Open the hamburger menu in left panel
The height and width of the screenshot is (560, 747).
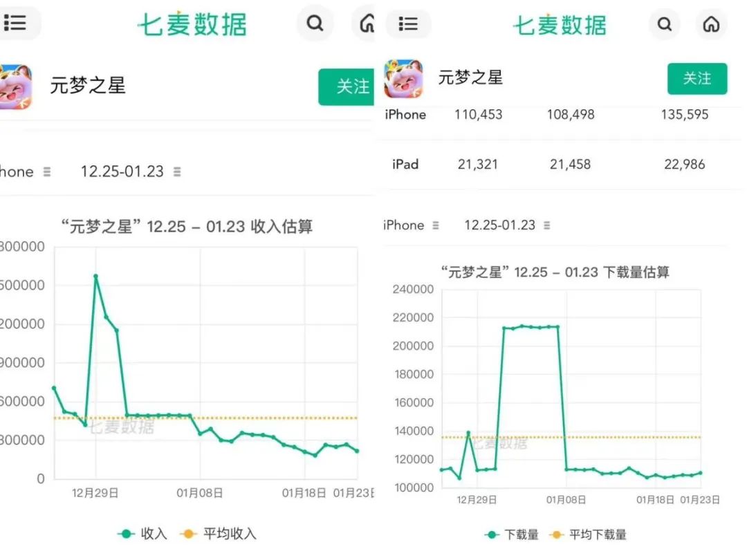(15, 24)
